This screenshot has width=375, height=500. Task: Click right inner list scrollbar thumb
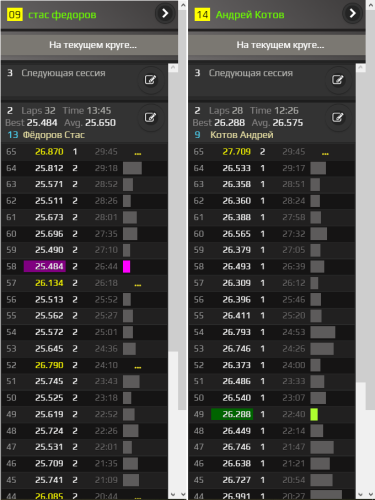(361, 227)
